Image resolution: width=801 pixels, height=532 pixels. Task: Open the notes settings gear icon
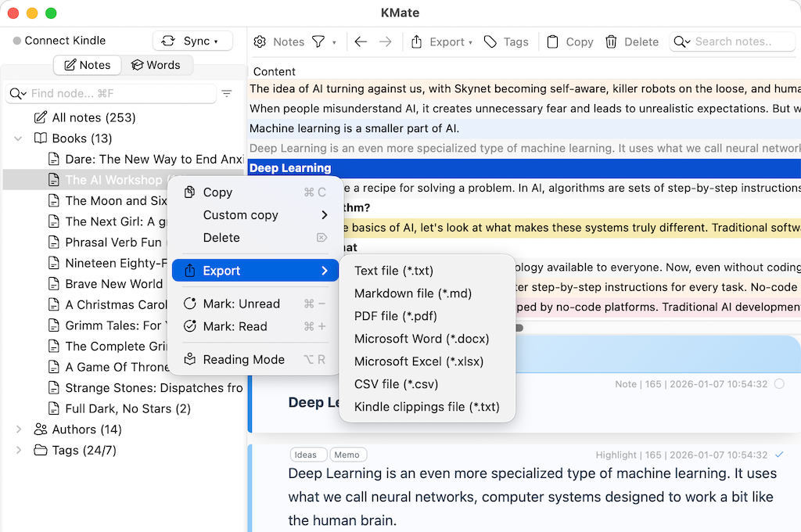click(x=258, y=41)
